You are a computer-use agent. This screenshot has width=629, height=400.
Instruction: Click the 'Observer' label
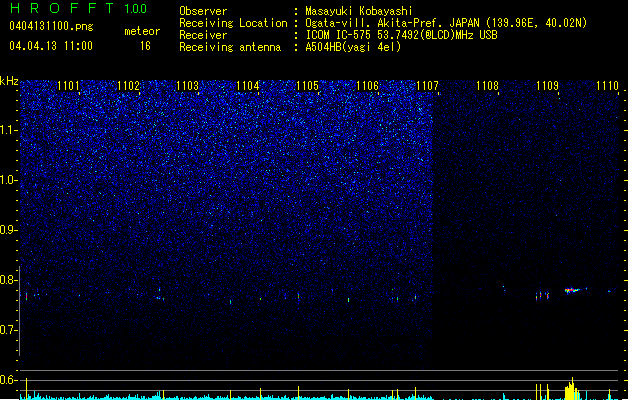(203, 11)
